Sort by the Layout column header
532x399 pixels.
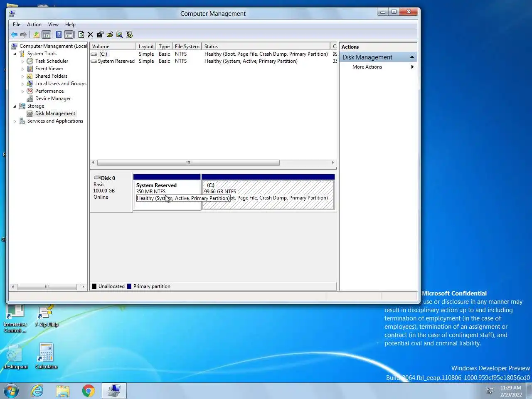146,47
